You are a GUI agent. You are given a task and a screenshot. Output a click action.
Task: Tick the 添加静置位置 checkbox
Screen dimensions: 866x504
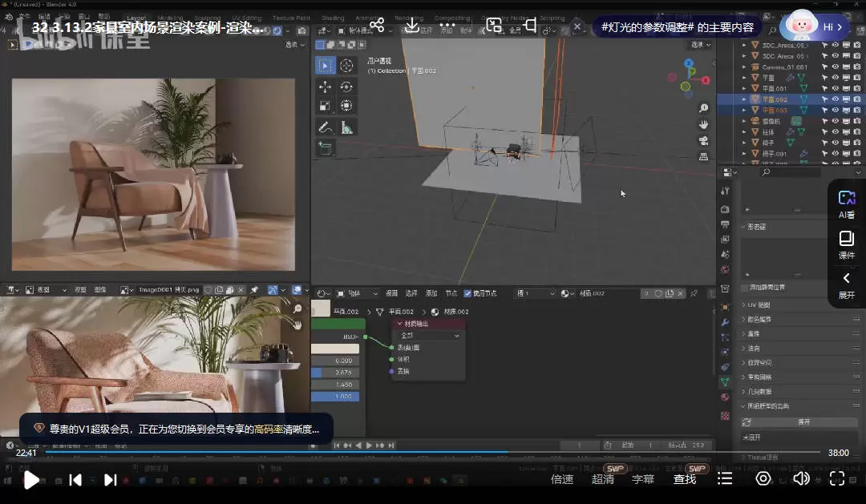coord(744,288)
